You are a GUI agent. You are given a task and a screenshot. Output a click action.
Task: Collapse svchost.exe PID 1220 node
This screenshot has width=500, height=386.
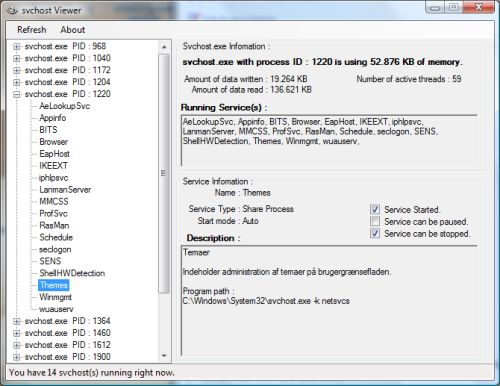coord(16,94)
